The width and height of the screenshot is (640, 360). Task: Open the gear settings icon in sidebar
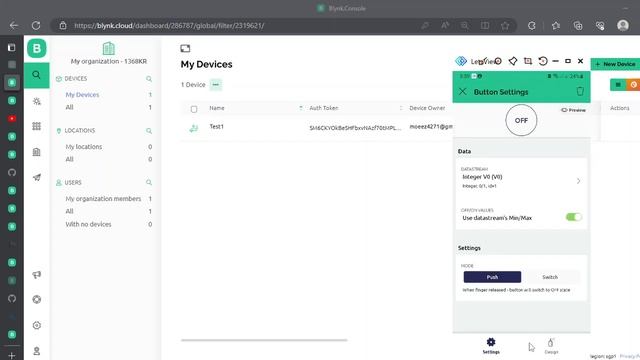(37, 325)
